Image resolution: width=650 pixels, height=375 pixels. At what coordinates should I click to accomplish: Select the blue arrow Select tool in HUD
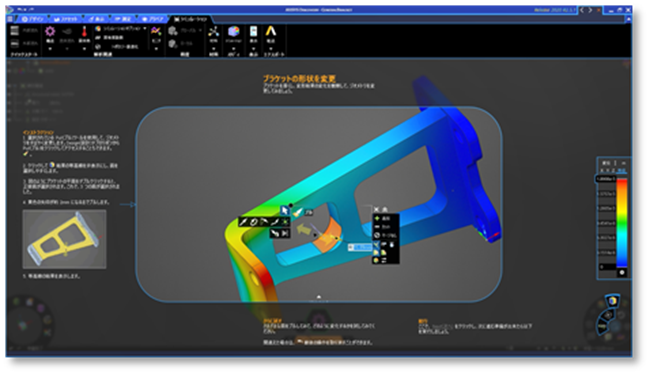(x=285, y=211)
